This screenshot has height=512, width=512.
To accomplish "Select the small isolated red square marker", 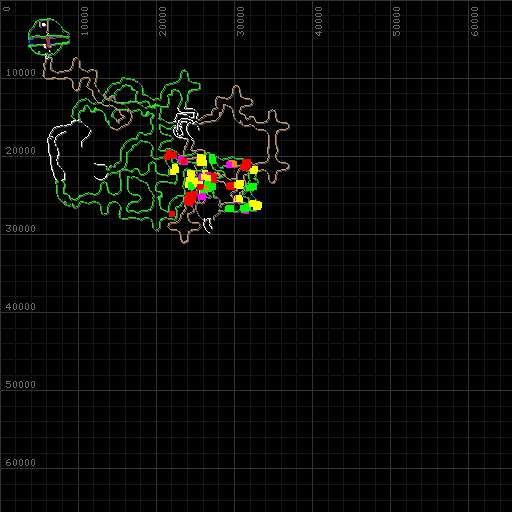I will coord(172,213).
